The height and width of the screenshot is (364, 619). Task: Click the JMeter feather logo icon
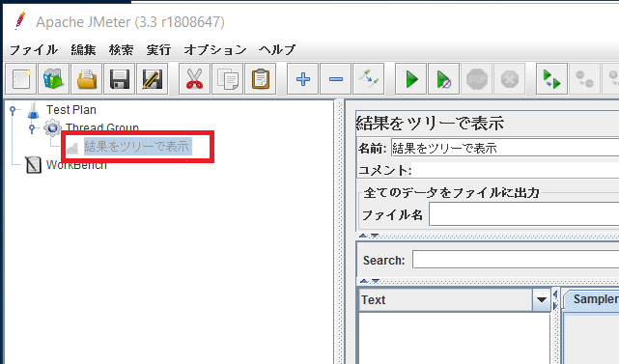tap(19, 21)
